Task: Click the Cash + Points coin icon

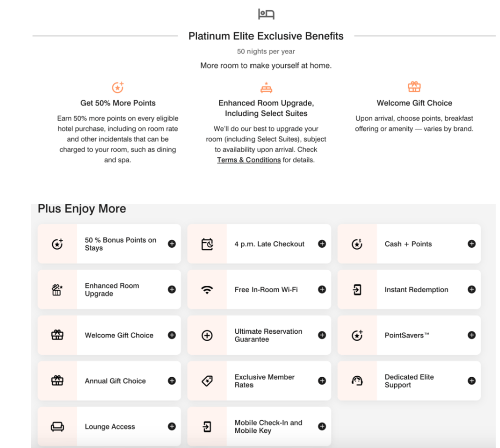Action: click(357, 244)
